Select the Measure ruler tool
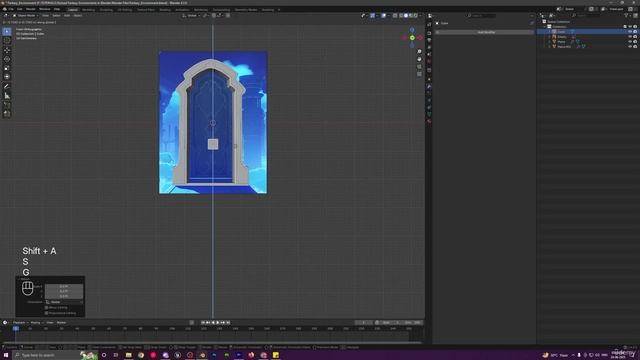Viewport: 640px width, 360px height. tap(7, 96)
